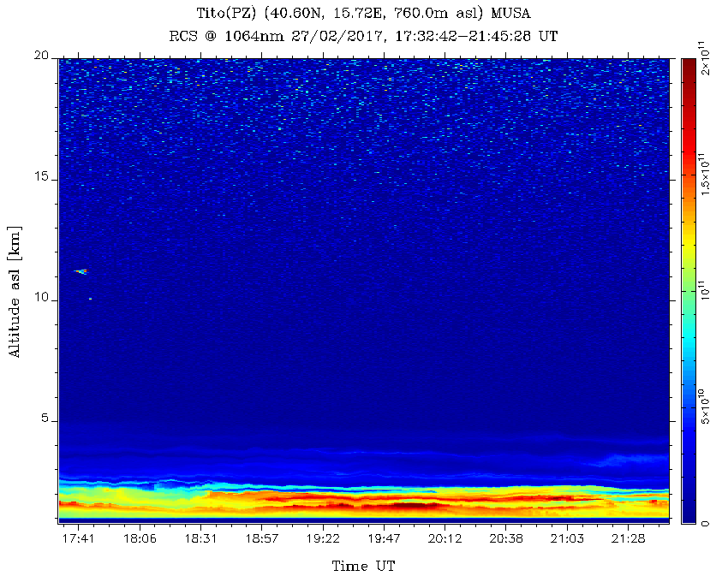Viewport: 728px width, 582px height.
Task: Click the 18:06 time tick label
Action: [x=140, y=539]
